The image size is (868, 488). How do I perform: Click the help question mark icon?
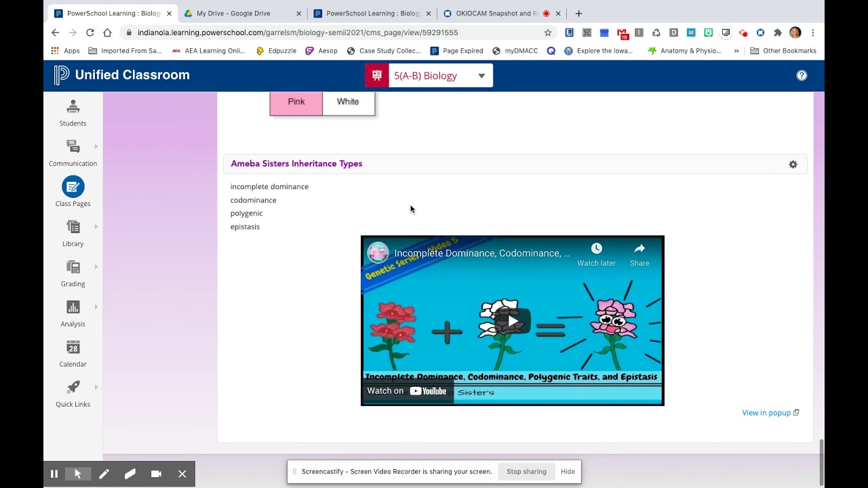coord(802,75)
